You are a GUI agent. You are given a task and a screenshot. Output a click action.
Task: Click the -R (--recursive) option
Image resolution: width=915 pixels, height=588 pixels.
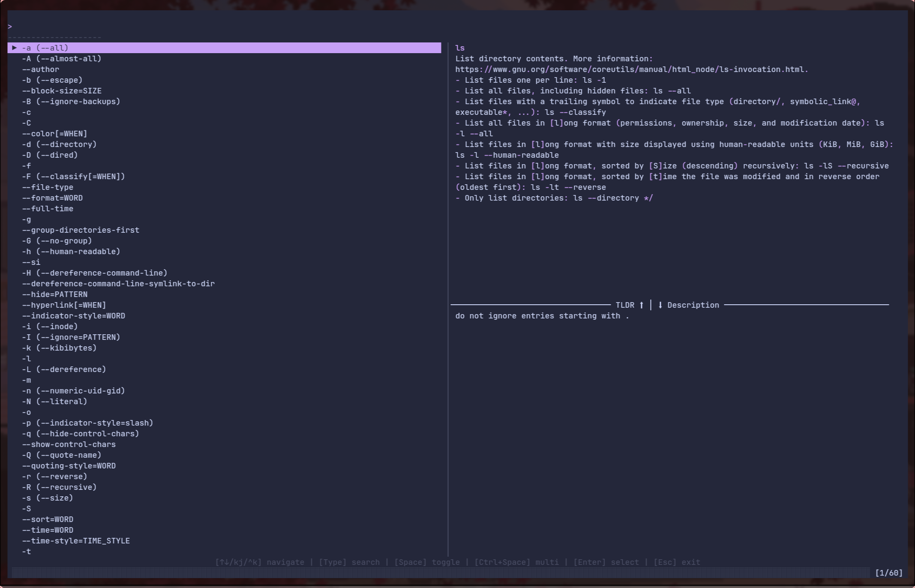point(59,487)
